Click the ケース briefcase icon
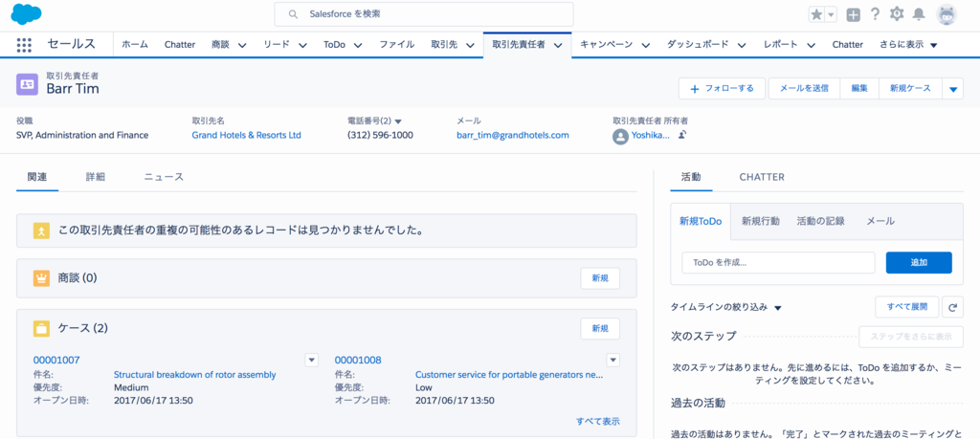 click(41, 328)
